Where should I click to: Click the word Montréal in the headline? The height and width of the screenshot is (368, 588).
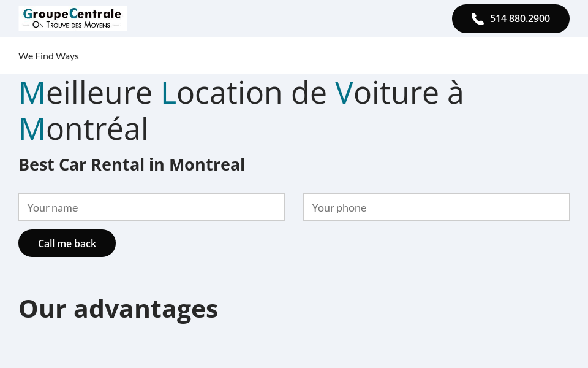pos(83,128)
